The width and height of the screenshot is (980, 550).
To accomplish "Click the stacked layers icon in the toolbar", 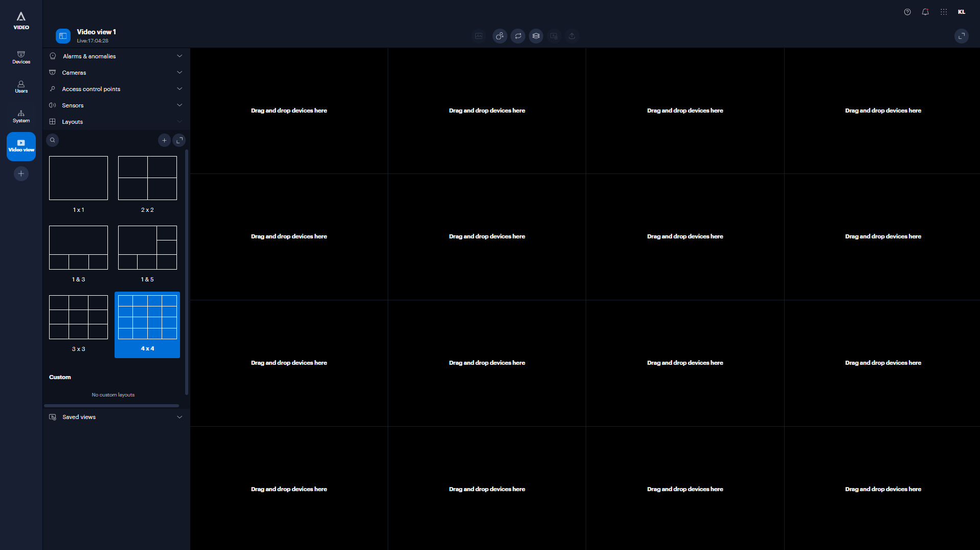I will tap(536, 36).
